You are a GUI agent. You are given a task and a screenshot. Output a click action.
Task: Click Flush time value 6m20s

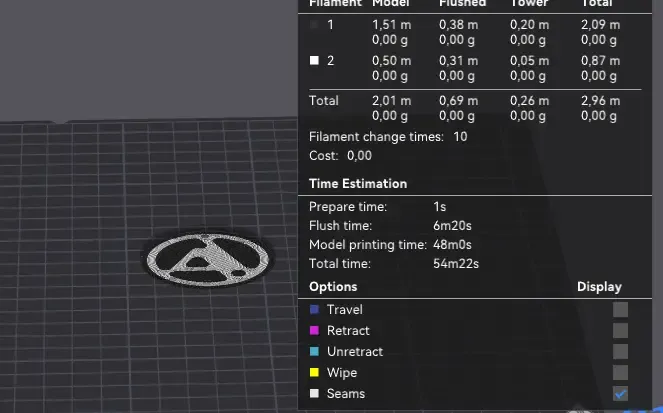(452, 226)
